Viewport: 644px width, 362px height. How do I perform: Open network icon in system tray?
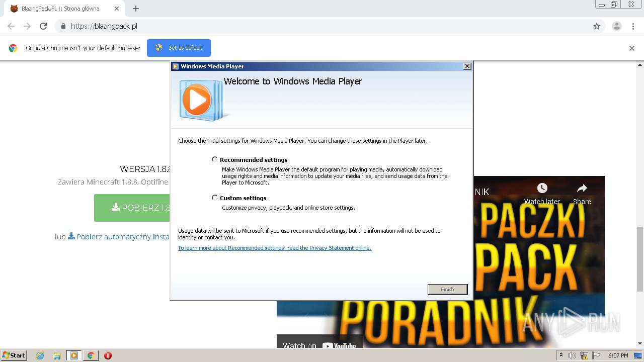click(x=584, y=355)
